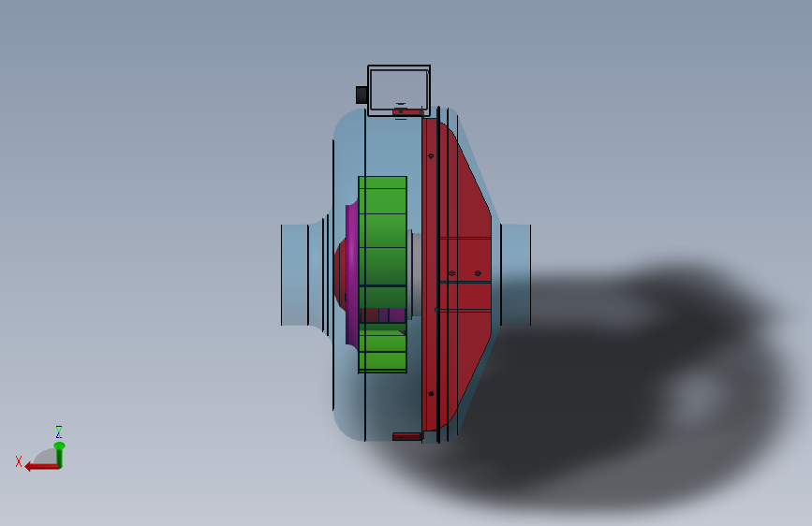Click the Z label on the orientation triad

click(x=58, y=431)
